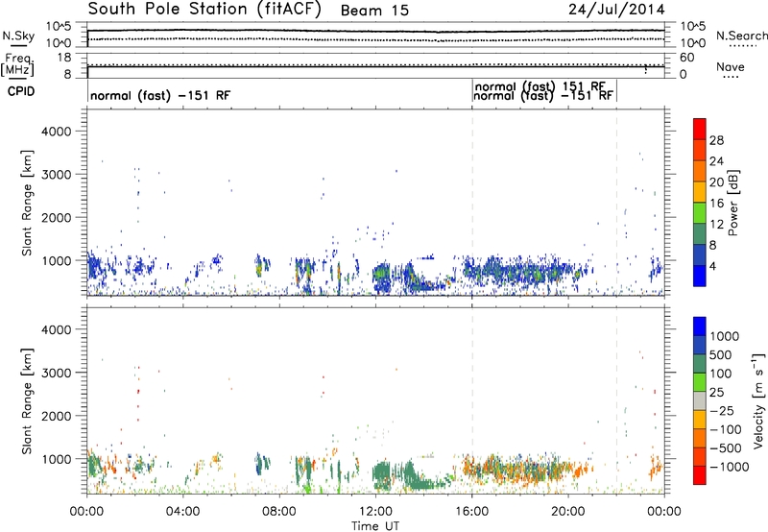Click the dashed 22:00 marker in velocity panel
Image resolution: width=768 pixels, height=532 pixels.
click(x=616, y=400)
